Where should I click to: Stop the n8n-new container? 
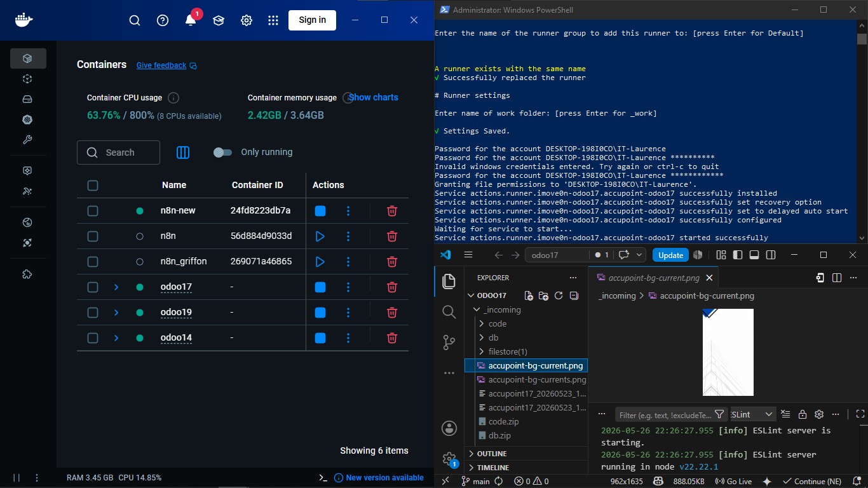(320, 211)
